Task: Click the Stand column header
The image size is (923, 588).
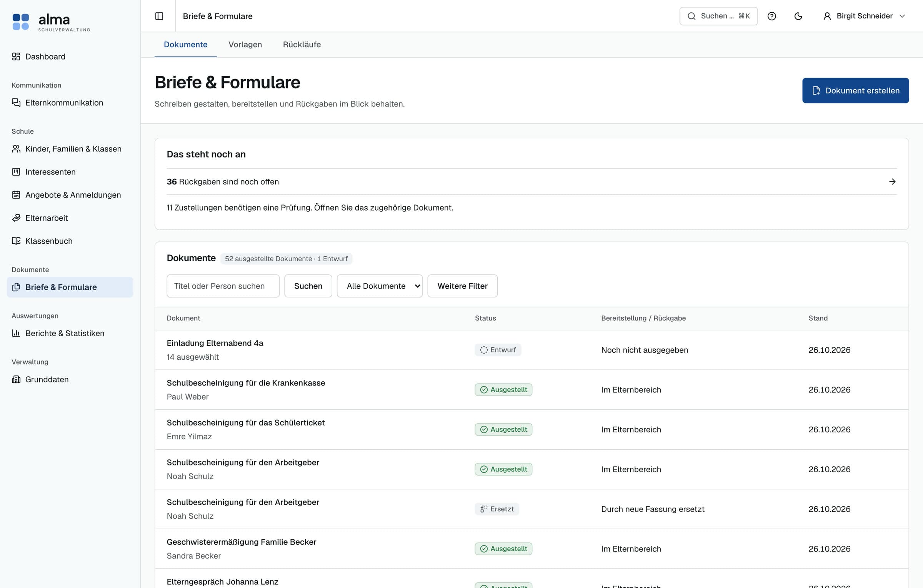Action: pyautogui.click(x=818, y=318)
